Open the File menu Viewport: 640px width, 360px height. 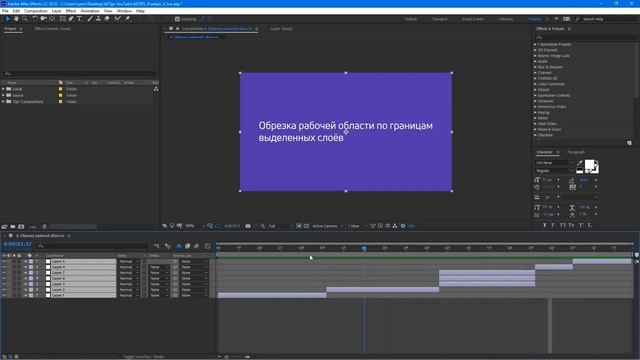(x=5, y=11)
